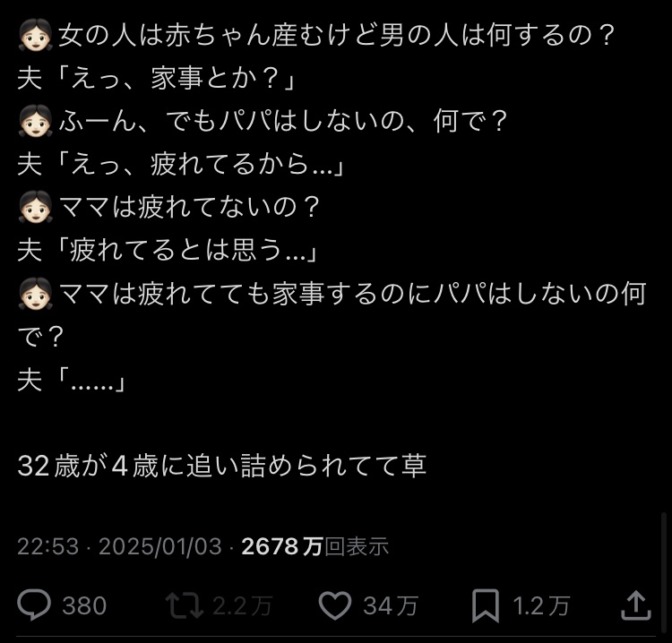Click the 2025/01/03 post date
This screenshot has height=643, width=672.
pyautogui.click(x=159, y=546)
